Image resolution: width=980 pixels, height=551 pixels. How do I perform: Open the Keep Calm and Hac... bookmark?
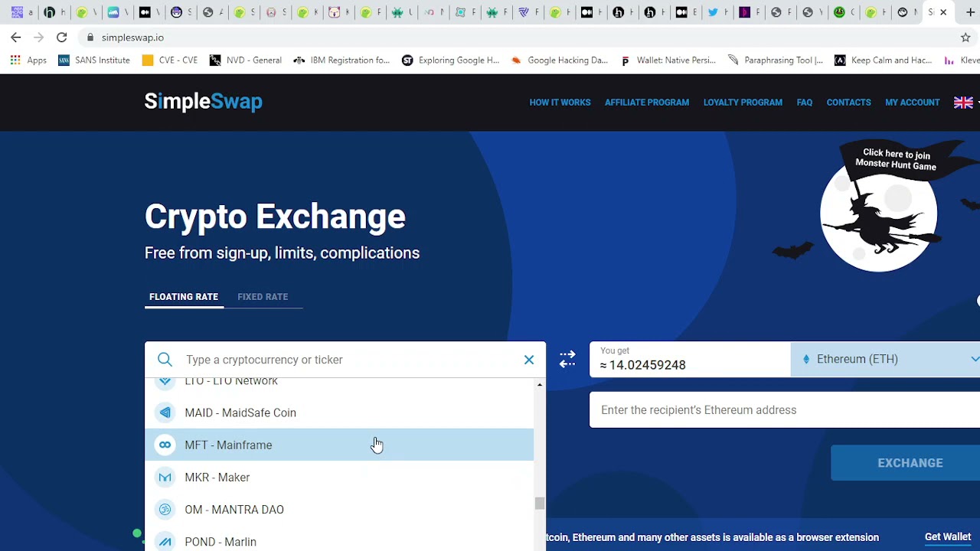tap(883, 60)
